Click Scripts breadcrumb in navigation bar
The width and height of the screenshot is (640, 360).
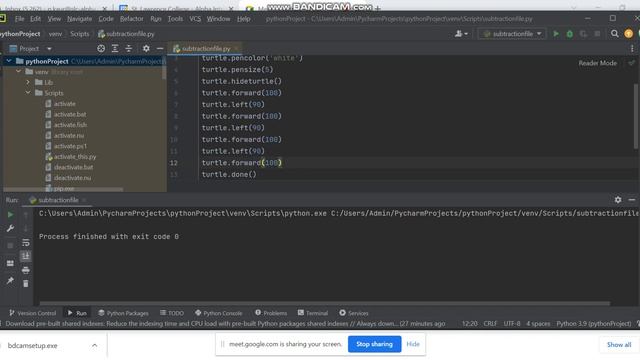[x=79, y=34]
